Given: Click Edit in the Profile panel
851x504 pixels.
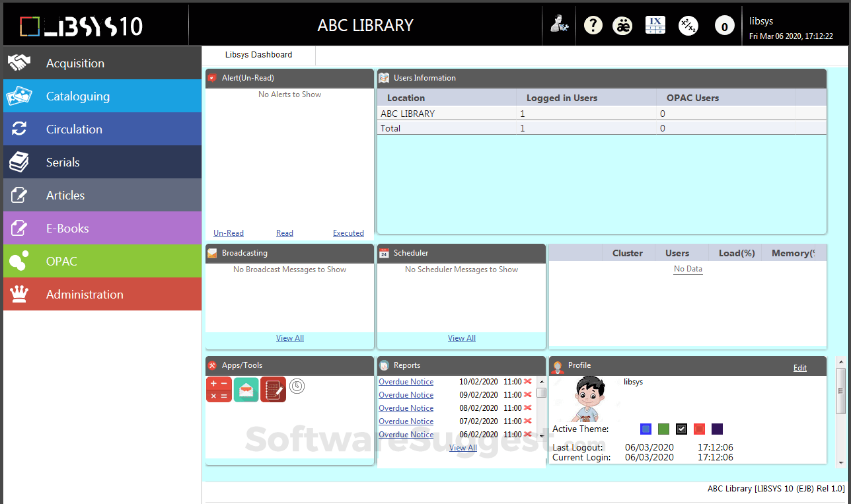Looking at the screenshot, I should tap(800, 367).
